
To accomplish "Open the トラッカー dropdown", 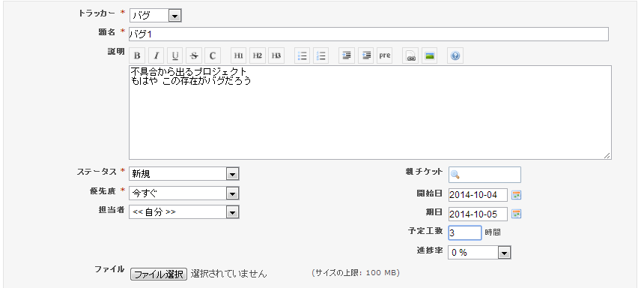I will pyautogui.click(x=156, y=16).
